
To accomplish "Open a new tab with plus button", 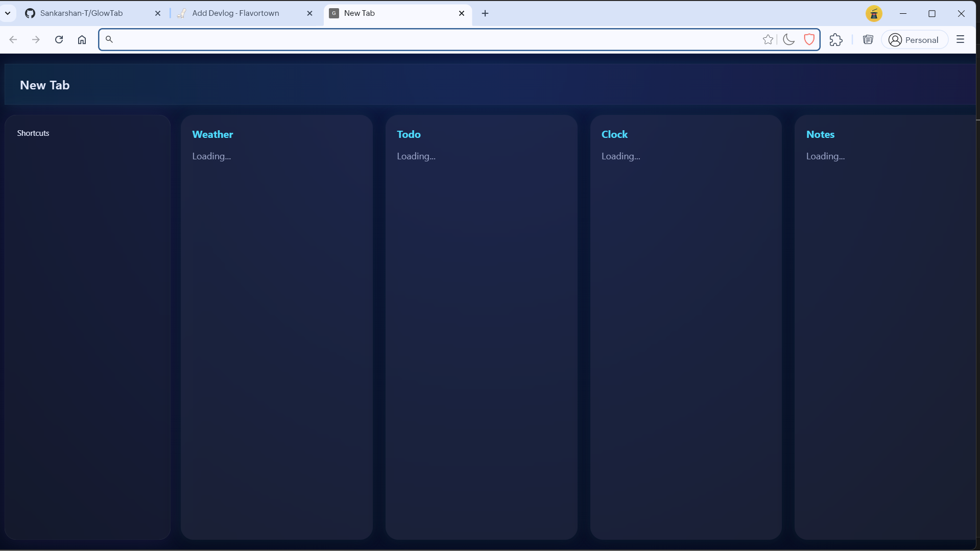I will [485, 13].
